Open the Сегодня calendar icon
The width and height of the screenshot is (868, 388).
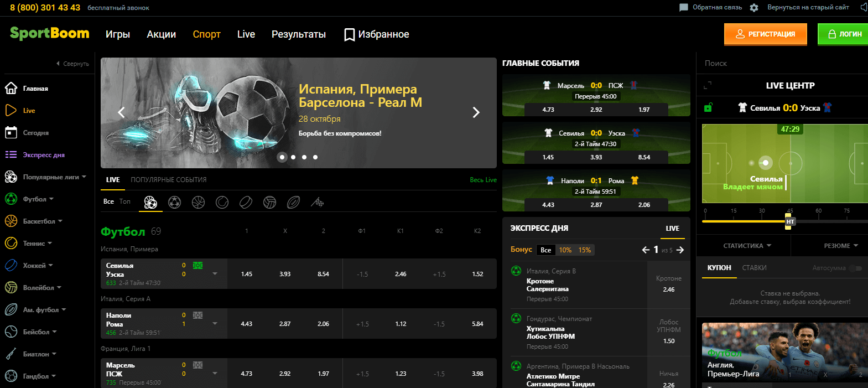(x=11, y=132)
